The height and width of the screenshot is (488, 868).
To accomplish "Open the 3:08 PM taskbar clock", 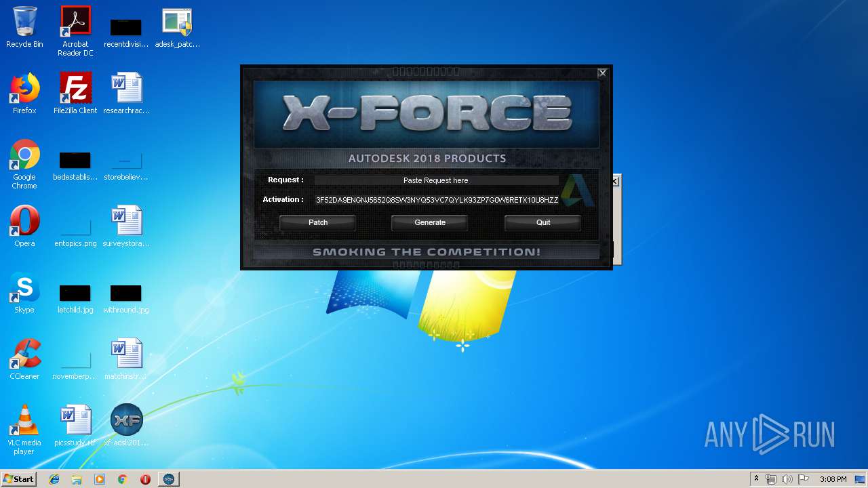I will click(x=833, y=479).
